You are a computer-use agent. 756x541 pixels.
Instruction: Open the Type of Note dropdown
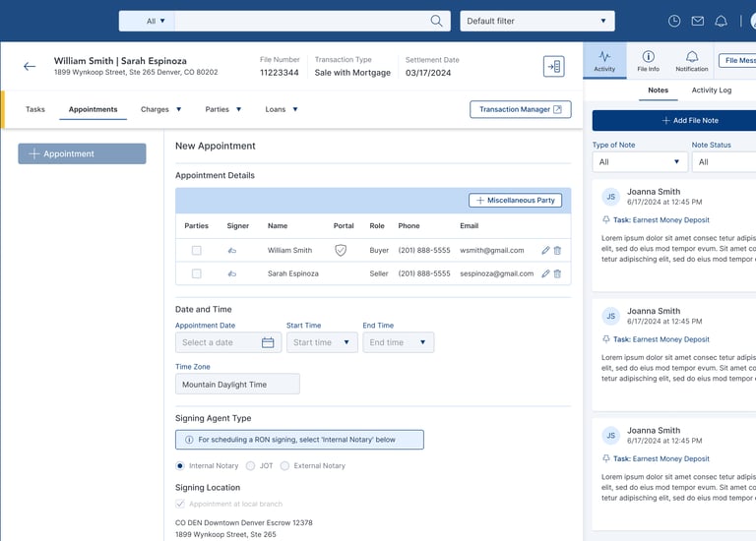(639, 162)
